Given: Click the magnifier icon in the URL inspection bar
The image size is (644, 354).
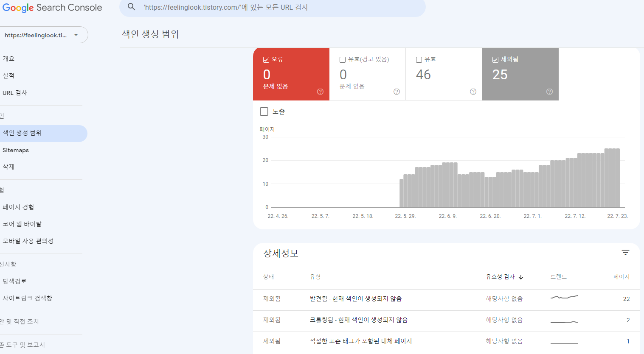Looking at the screenshot, I should [x=131, y=7].
